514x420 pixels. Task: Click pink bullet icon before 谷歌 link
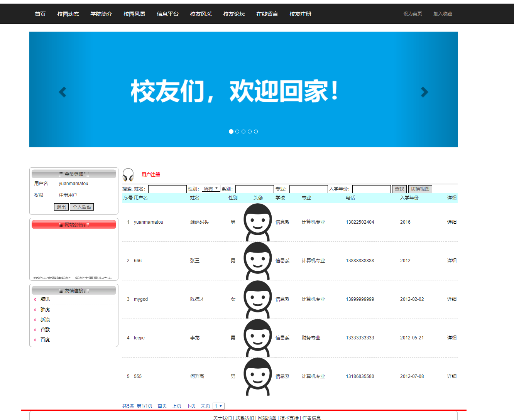(35, 330)
